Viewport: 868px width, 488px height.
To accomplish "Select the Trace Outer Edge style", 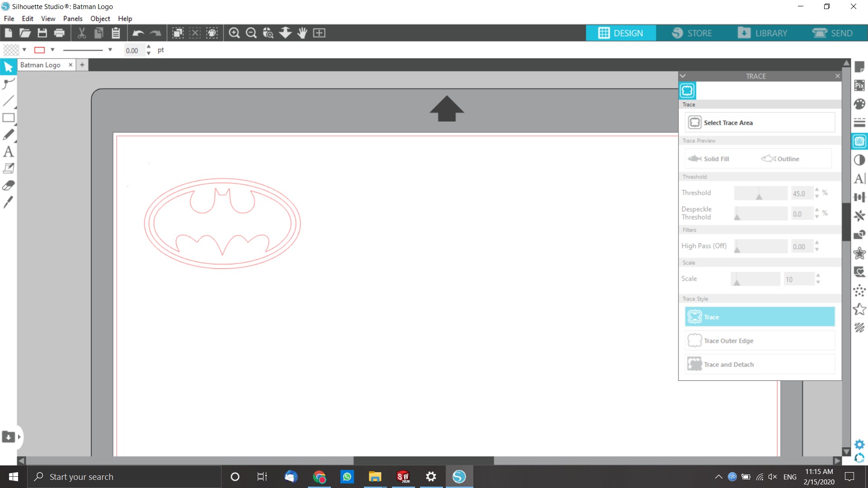I will point(759,341).
